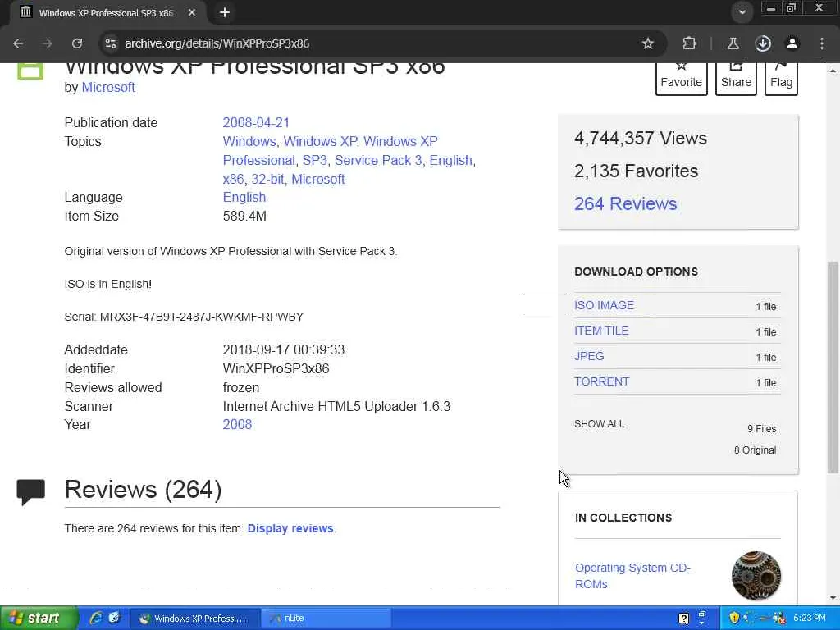
Task: Open the 2008 year link
Action: tap(237, 424)
